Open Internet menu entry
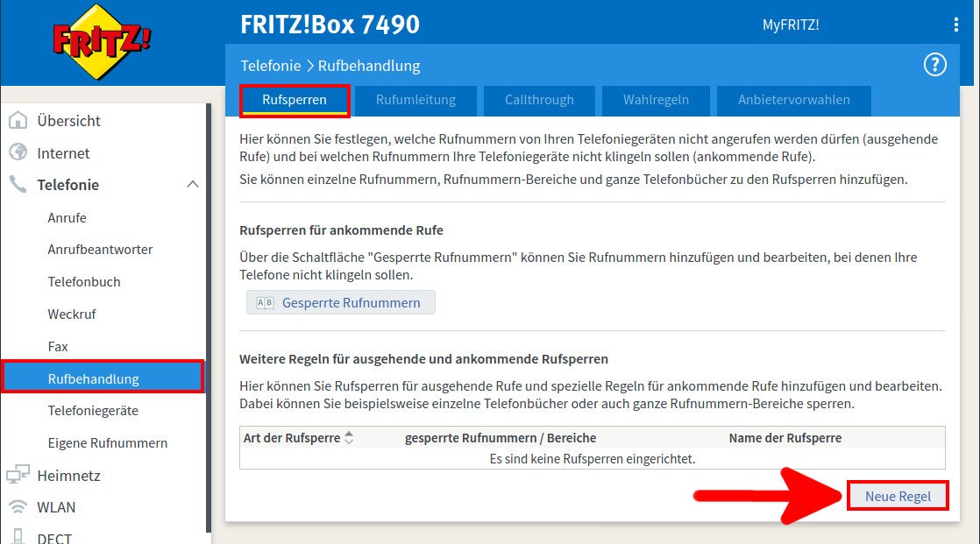 click(x=63, y=153)
